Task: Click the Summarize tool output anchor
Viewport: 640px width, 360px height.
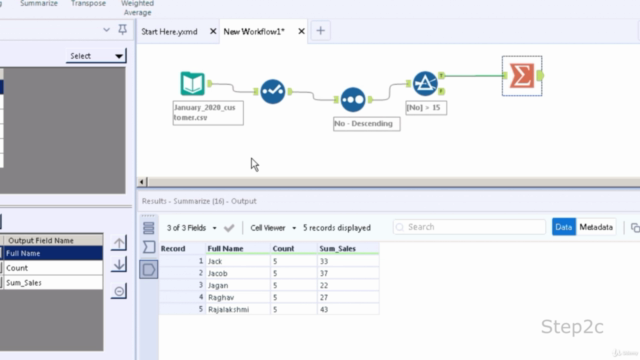Action: 540,76
